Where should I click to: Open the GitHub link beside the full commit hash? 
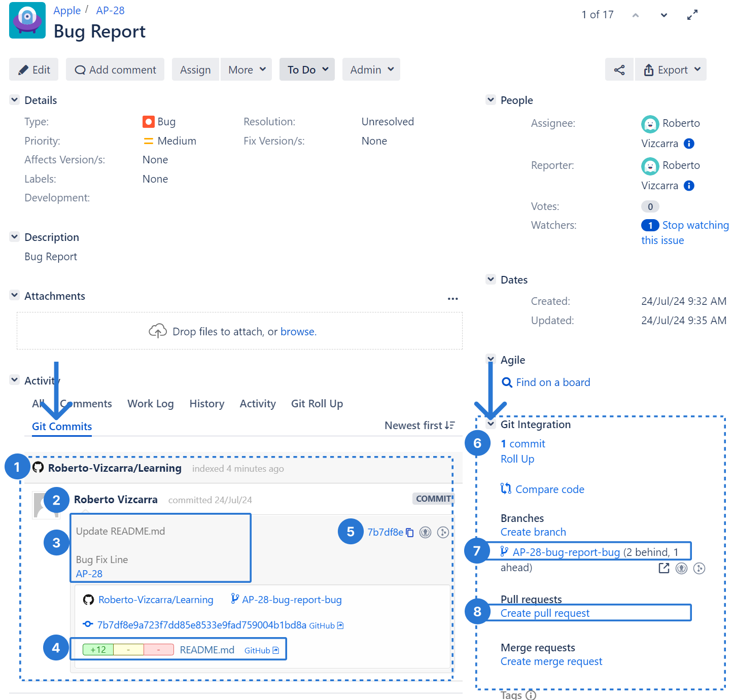tap(326, 625)
